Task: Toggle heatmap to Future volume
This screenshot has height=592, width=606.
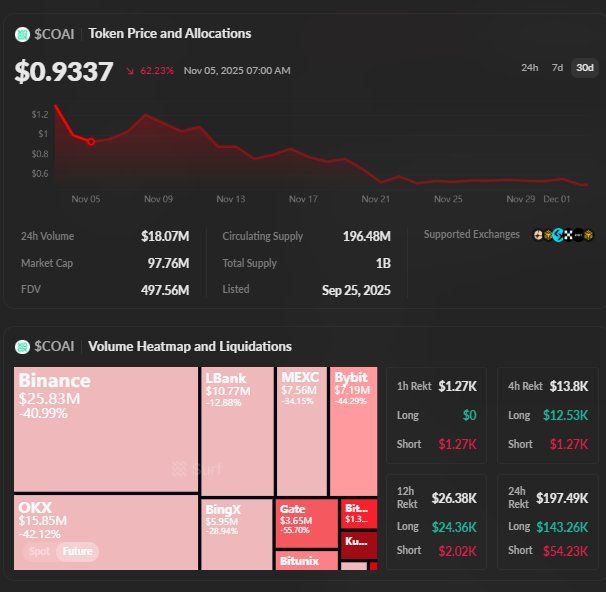Action: tap(78, 551)
